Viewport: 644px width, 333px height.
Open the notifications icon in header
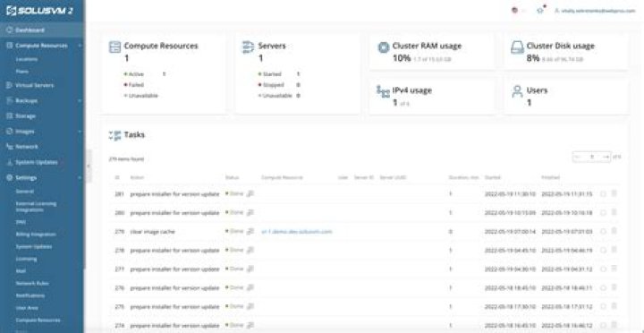[540, 11]
